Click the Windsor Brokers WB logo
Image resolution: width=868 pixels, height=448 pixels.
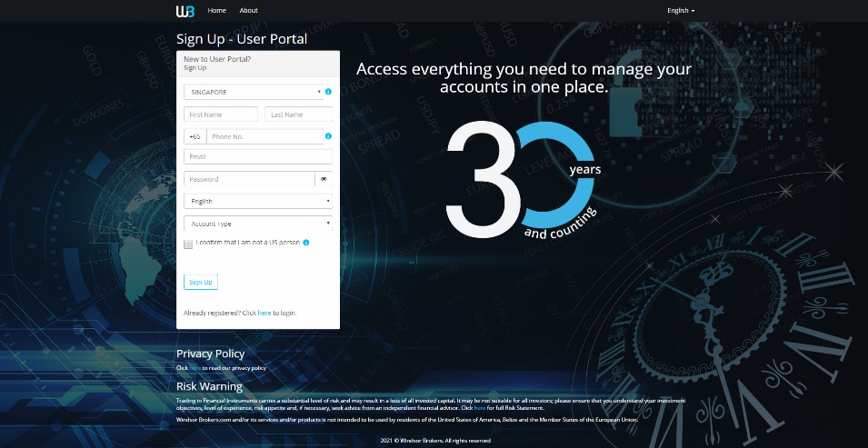pos(185,11)
